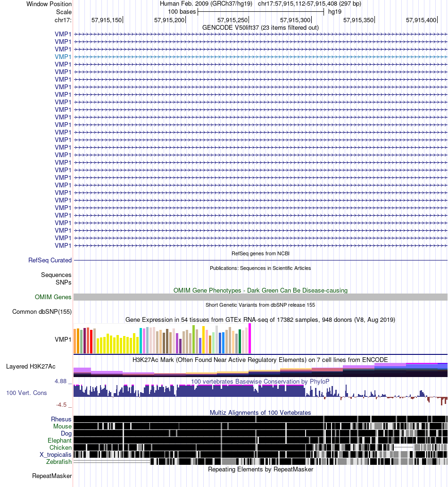448x487 pixels.
Task: Click the Layered H3K27Ac label
Action: point(31,367)
